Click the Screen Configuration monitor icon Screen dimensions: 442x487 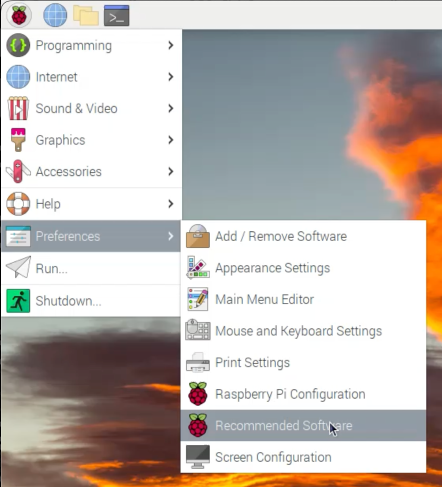click(198, 457)
